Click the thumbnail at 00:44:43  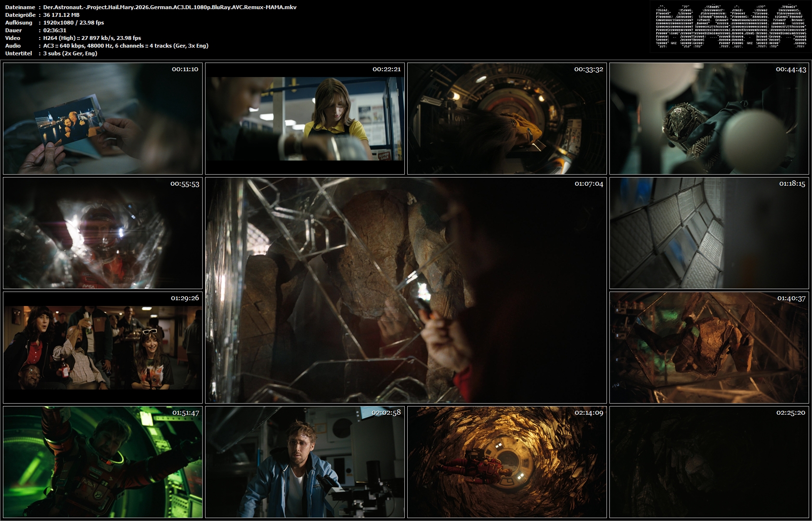709,118
